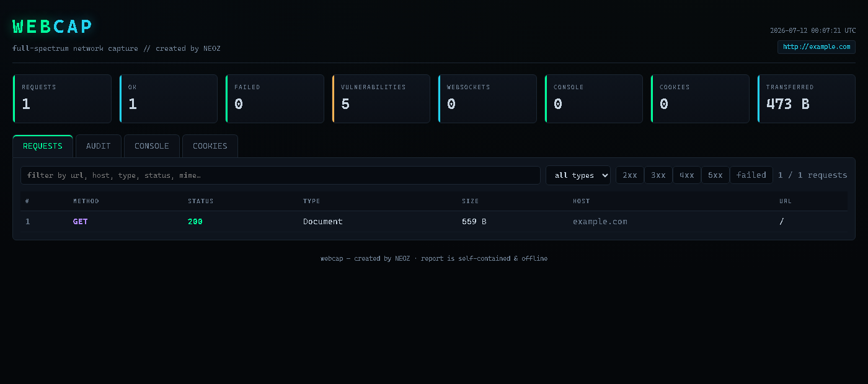Click the full-spectrum network capture subtitle
Screen dimensions: 868x384
pos(117,48)
